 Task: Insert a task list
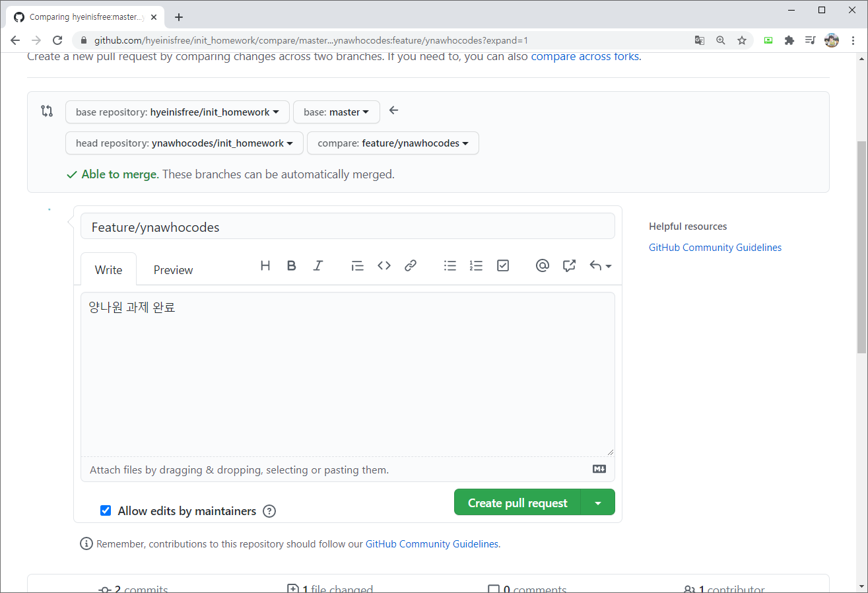[503, 265]
